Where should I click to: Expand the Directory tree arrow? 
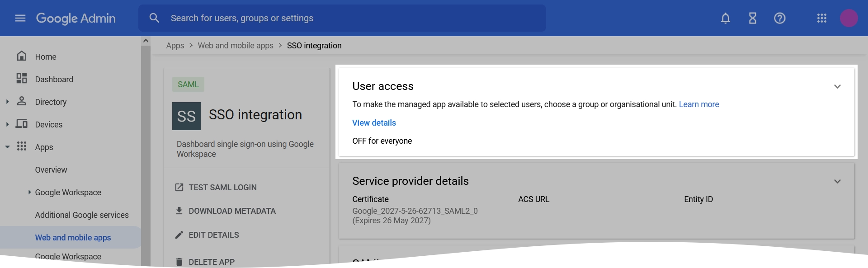click(x=7, y=102)
